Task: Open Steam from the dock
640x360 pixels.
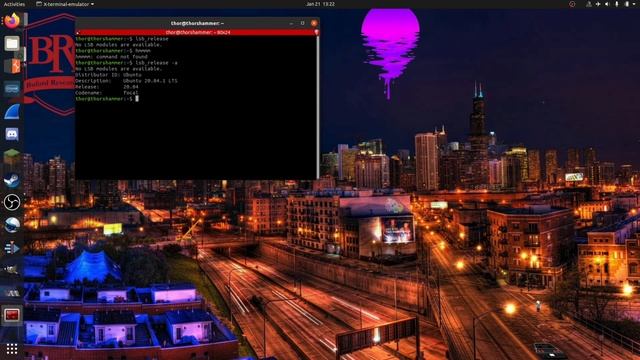Action: tap(12, 180)
